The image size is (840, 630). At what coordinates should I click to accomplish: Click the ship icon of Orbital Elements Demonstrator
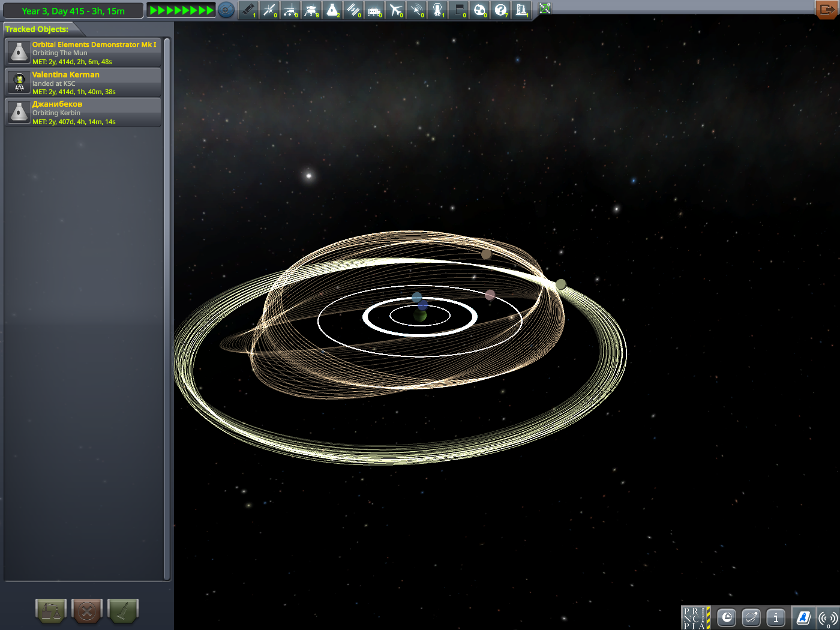[19, 52]
